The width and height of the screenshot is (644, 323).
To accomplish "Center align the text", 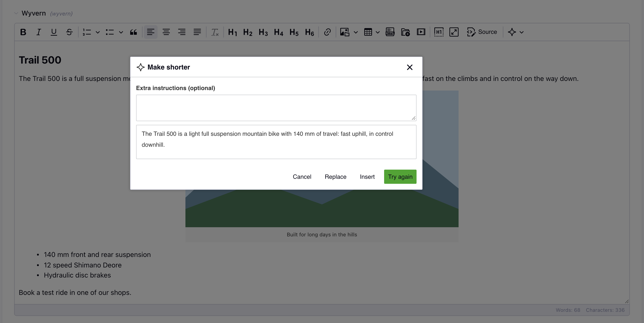I will [166, 32].
